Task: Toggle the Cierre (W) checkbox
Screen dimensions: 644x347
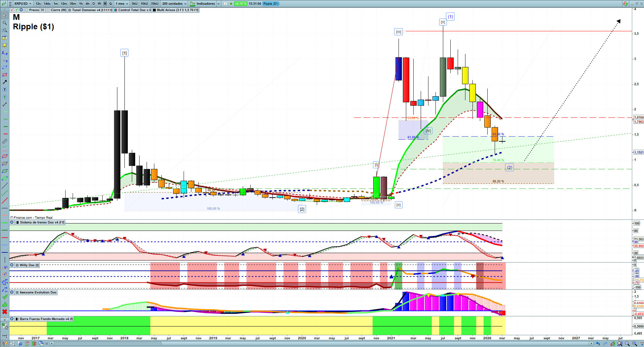Action: 48,10
